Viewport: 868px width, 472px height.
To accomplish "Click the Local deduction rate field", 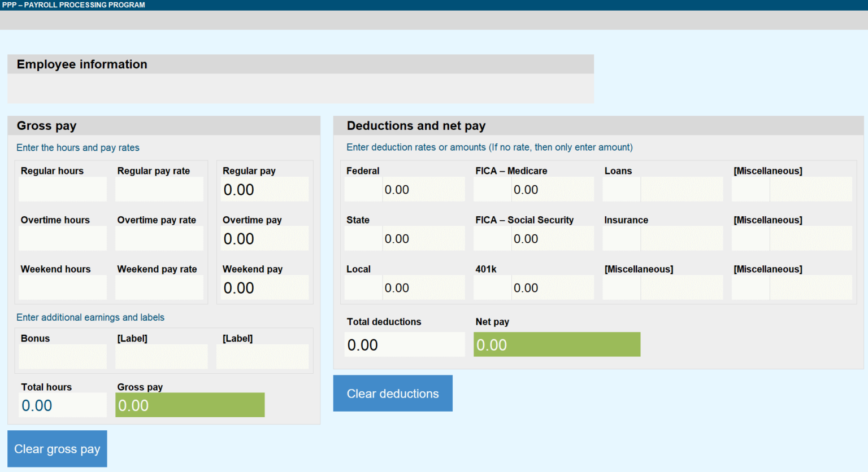I will coord(363,288).
